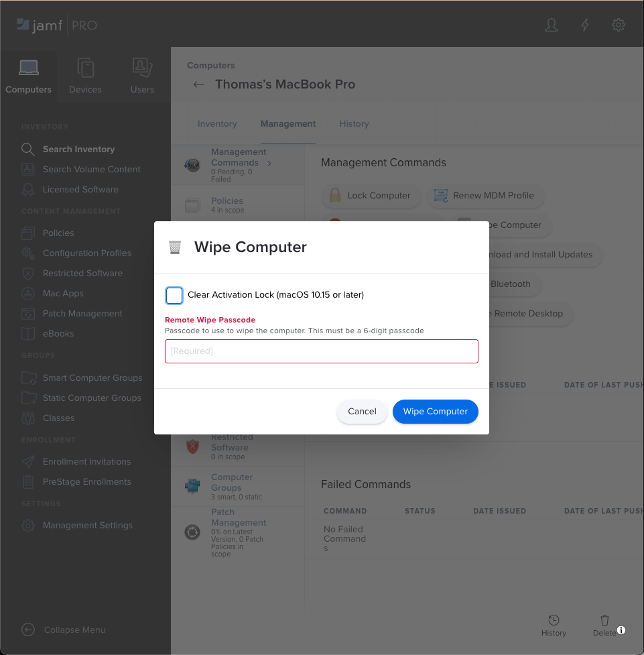Open Jamf Pro settings via gear icon

618,25
